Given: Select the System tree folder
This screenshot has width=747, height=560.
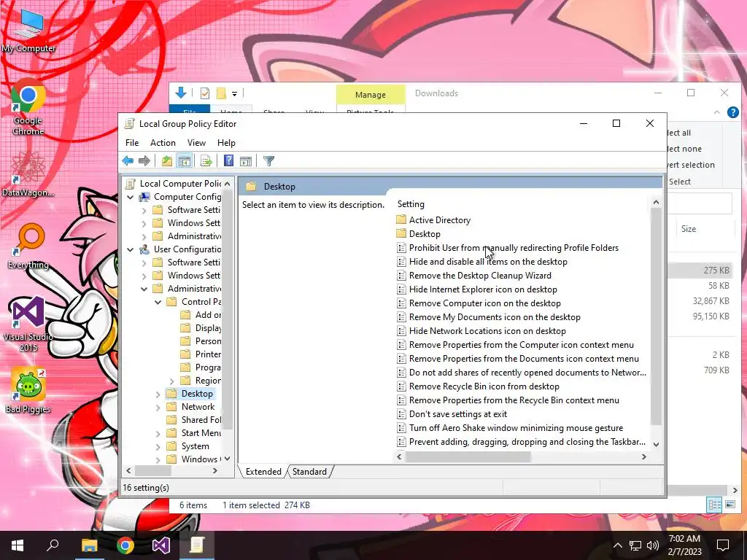Looking at the screenshot, I should click(195, 446).
